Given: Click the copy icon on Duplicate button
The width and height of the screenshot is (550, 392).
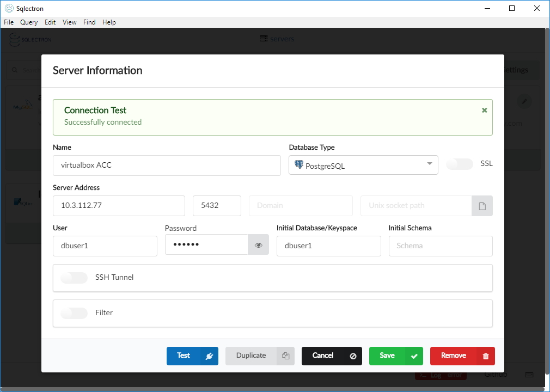Looking at the screenshot, I should click(x=285, y=356).
